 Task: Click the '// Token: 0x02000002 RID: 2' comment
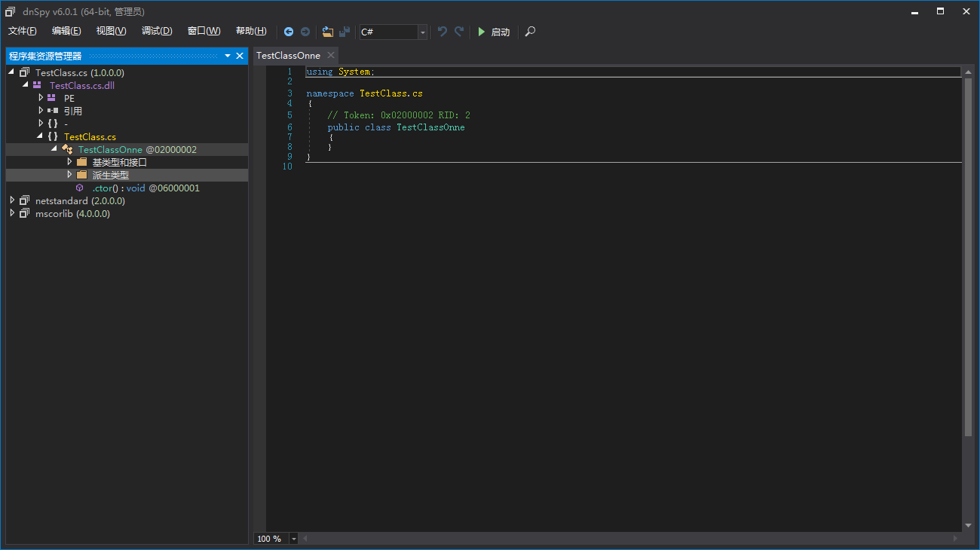click(x=398, y=115)
